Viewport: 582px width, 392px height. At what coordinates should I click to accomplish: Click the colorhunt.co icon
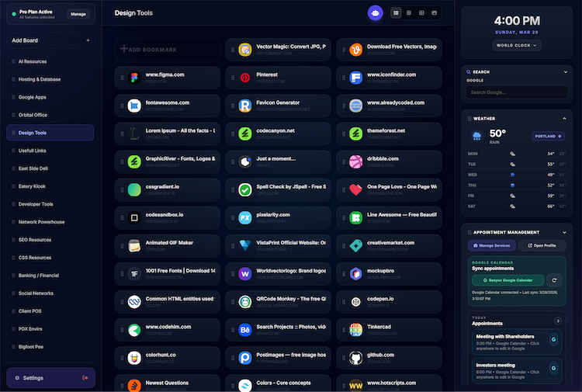(134, 358)
